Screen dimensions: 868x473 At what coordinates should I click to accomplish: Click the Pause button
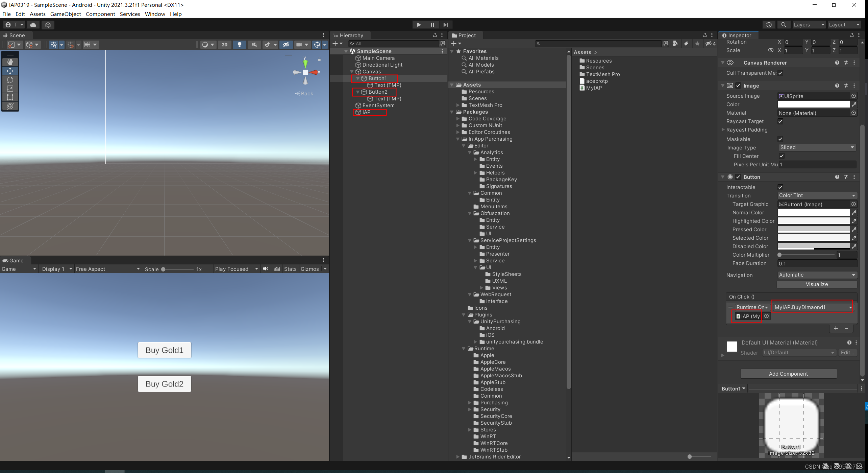(432, 25)
